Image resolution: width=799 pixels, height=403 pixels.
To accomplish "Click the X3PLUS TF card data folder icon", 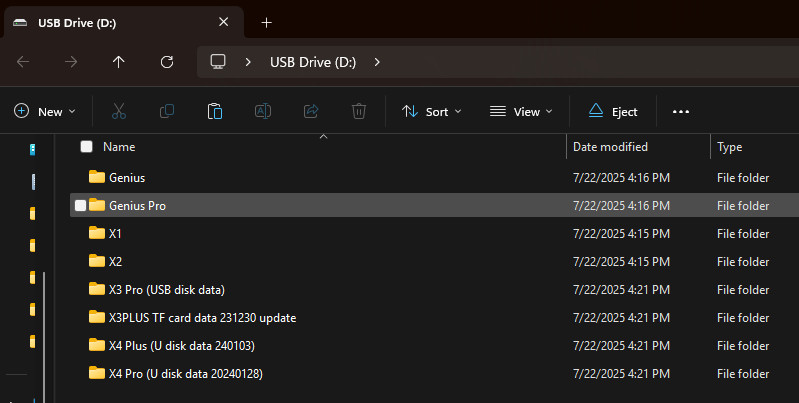I will click(97, 317).
